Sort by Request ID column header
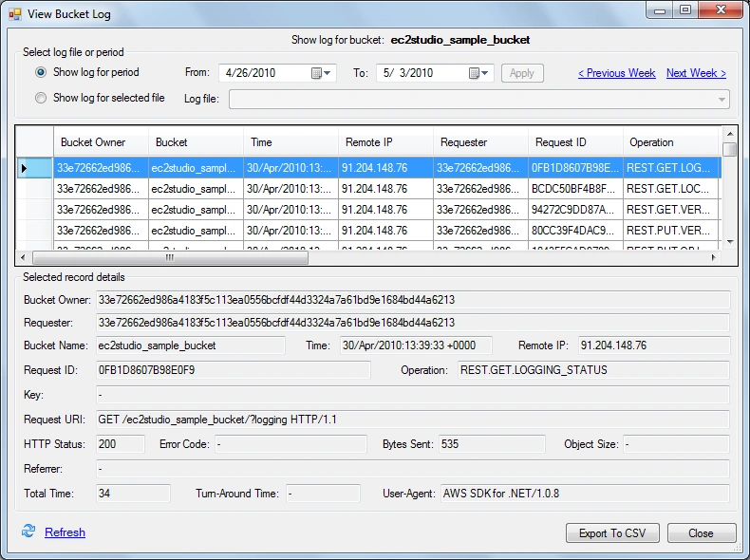 [575, 142]
